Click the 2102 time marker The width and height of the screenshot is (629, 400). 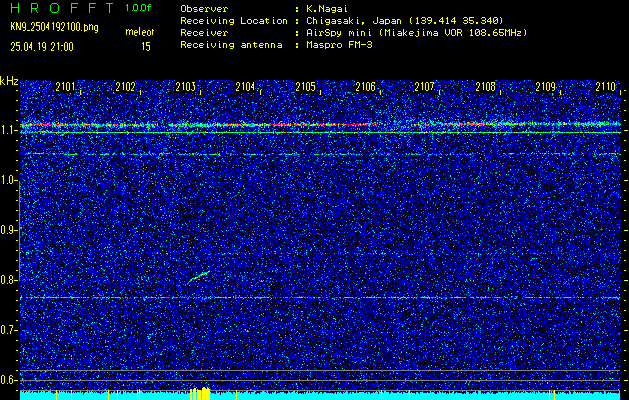tap(125, 86)
